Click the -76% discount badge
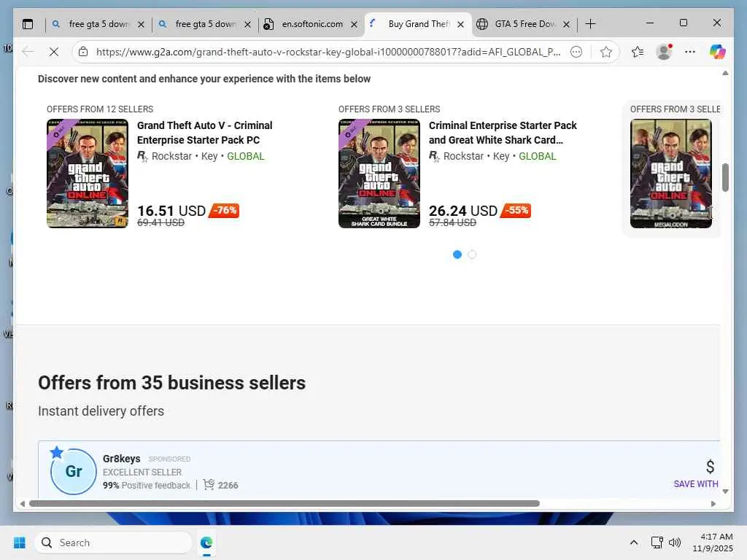Image resolution: width=747 pixels, height=560 pixels. tap(225, 211)
